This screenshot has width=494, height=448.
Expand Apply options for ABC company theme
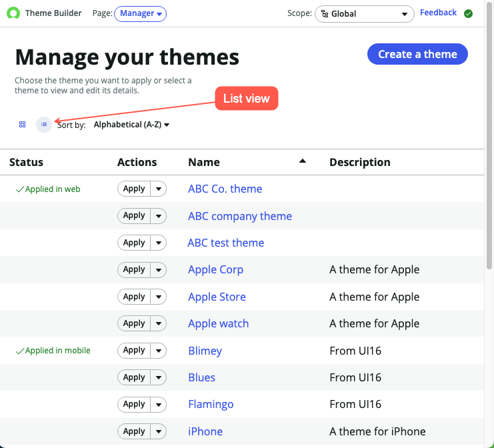(159, 216)
